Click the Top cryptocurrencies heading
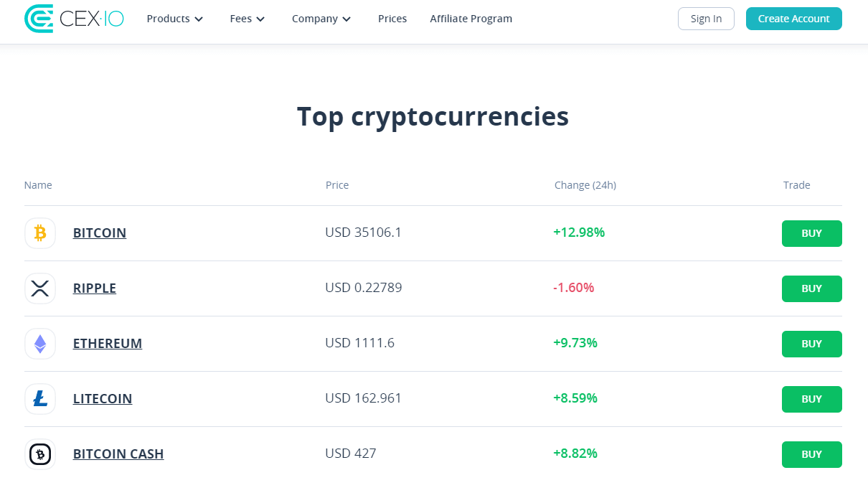868x493 pixels. pyautogui.click(x=433, y=117)
